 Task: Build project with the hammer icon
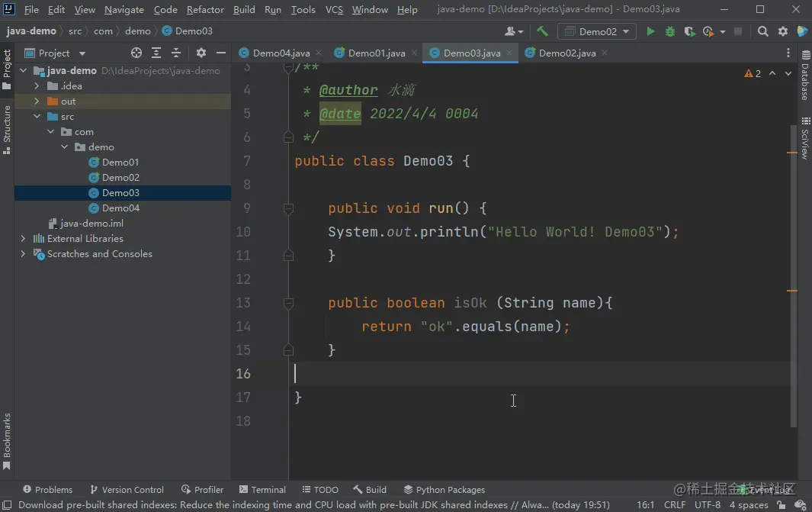tap(542, 31)
